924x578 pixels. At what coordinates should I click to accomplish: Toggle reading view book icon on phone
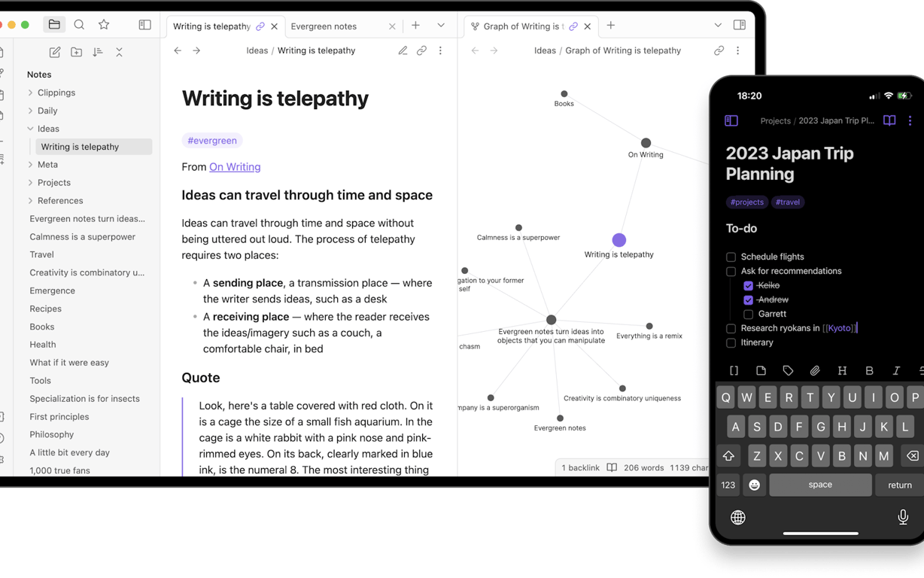coord(889,120)
